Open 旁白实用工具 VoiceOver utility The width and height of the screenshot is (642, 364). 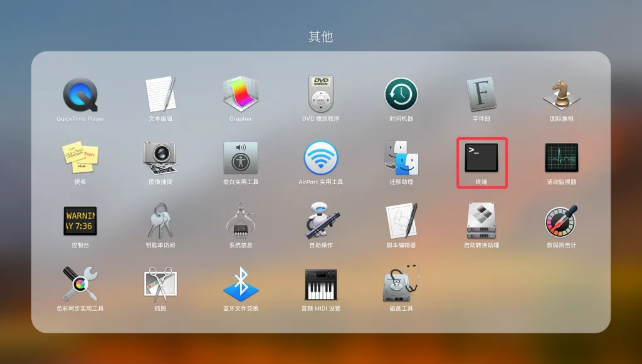pyautogui.click(x=241, y=158)
